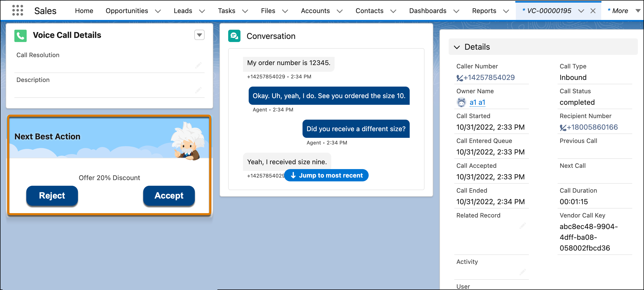Viewport: 644px width, 290px height.
Task: Click the Einstein mascot image
Action: tap(188, 141)
